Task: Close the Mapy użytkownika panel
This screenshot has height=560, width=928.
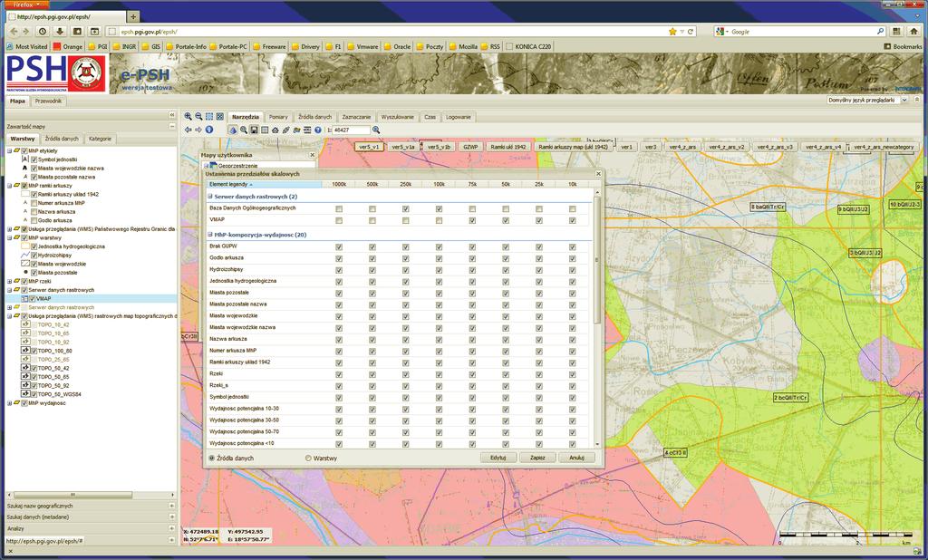Action: tap(313, 155)
